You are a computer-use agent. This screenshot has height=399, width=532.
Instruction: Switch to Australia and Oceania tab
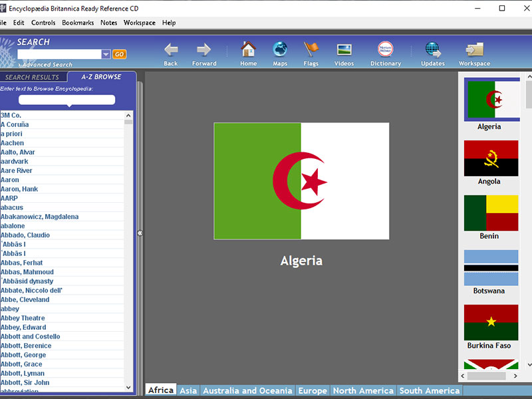(x=247, y=390)
